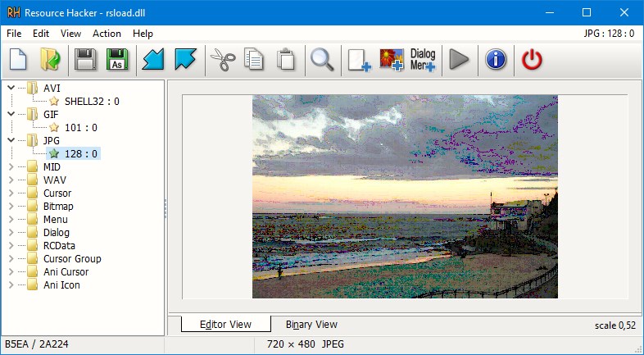Open the File menu

coord(14,34)
